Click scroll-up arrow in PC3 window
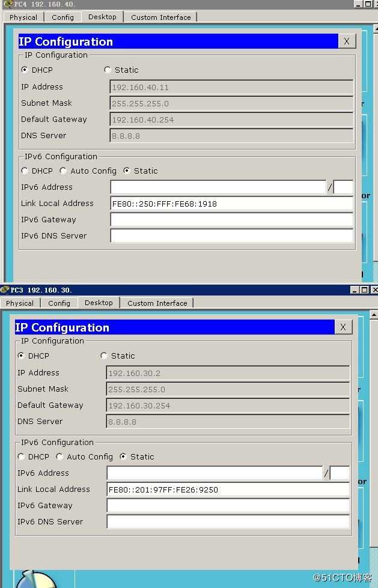 (374, 314)
